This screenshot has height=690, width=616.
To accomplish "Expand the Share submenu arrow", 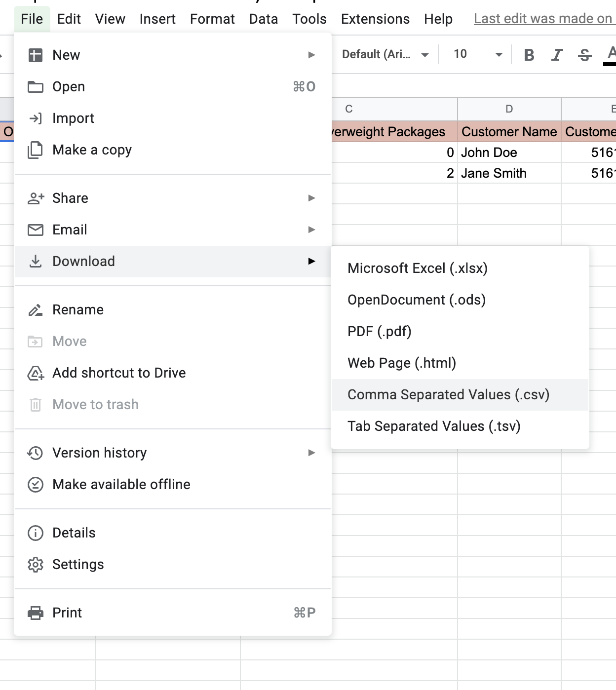I will [x=311, y=198].
